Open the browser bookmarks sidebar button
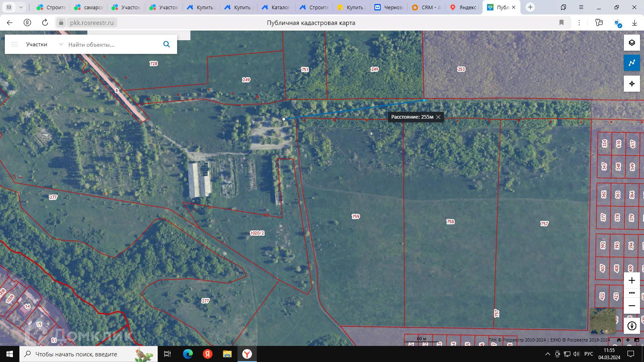This screenshot has width=644, height=362. [x=563, y=7]
